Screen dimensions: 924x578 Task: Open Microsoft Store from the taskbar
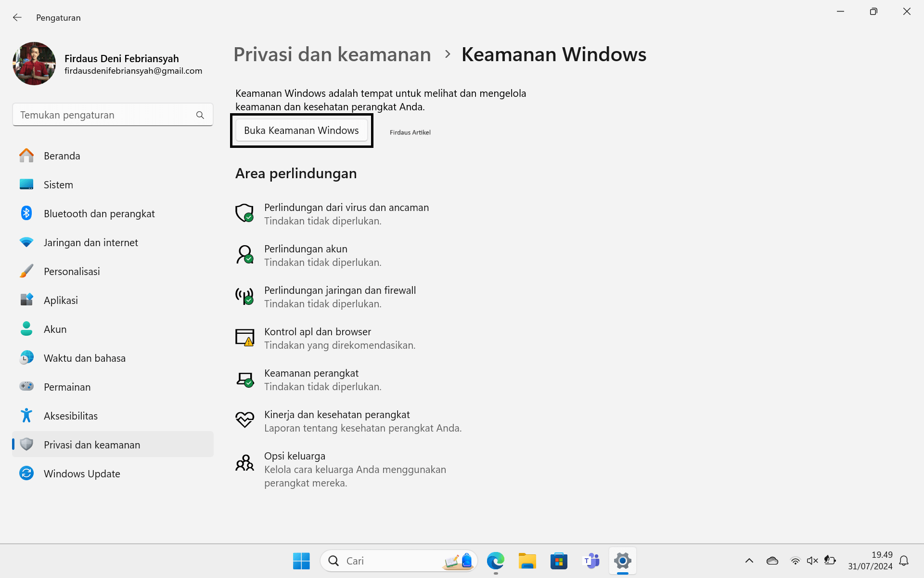click(559, 561)
